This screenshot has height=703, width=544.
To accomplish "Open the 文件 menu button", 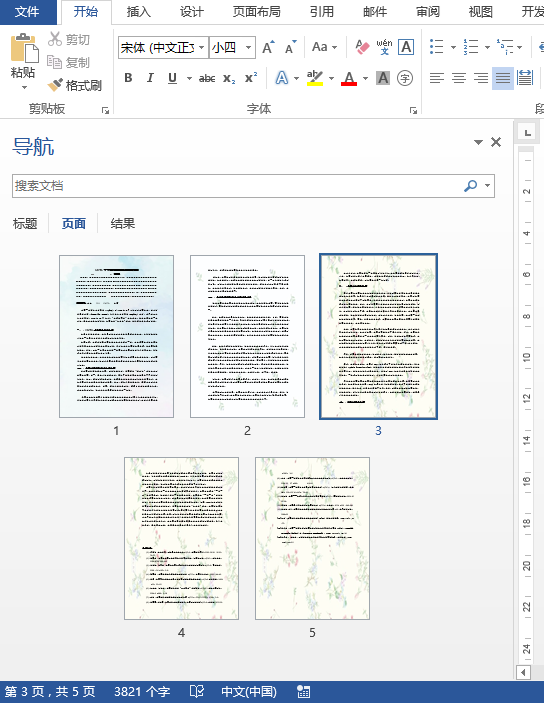I will point(28,12).
